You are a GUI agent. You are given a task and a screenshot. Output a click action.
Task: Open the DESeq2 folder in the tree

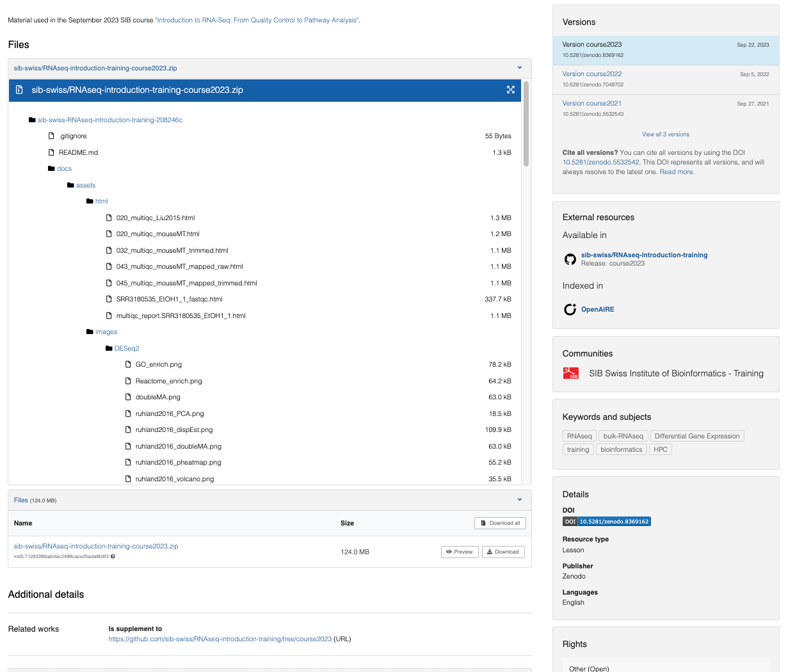click(126, 349)
